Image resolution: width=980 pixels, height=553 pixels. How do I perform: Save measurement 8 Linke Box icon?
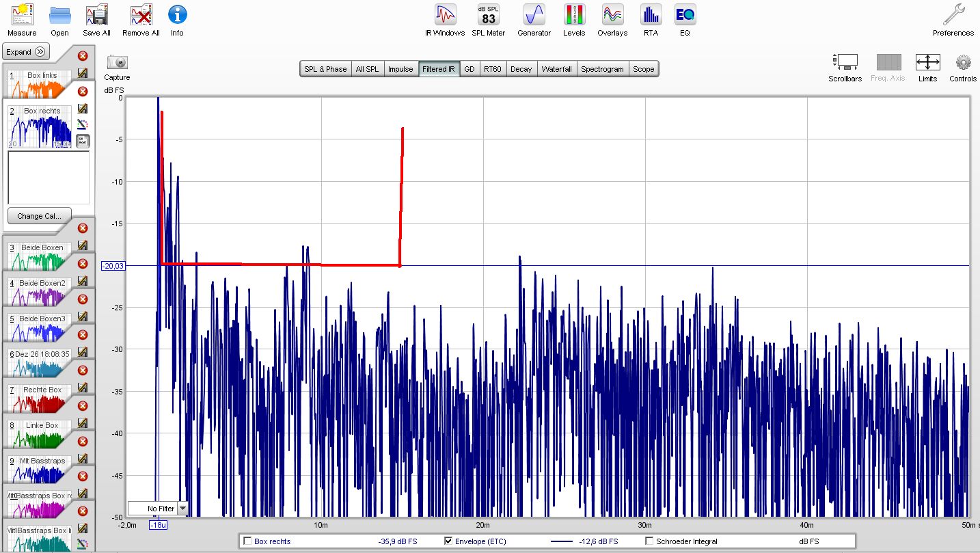pos(83,422)
